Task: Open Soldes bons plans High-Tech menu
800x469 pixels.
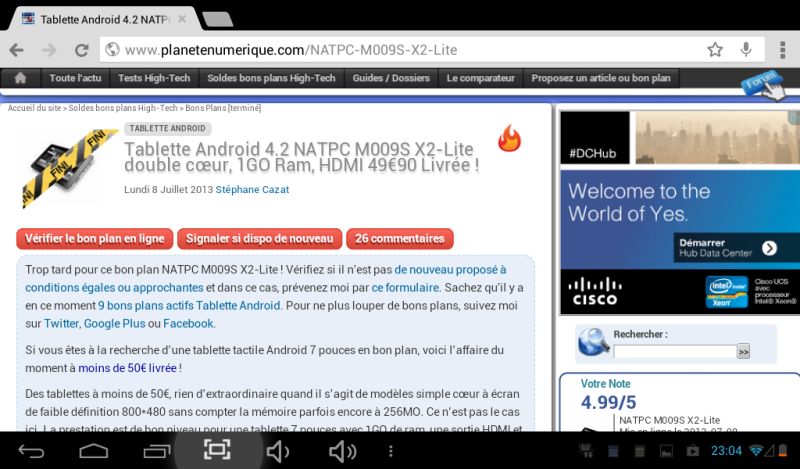Action: coord(271,78)
